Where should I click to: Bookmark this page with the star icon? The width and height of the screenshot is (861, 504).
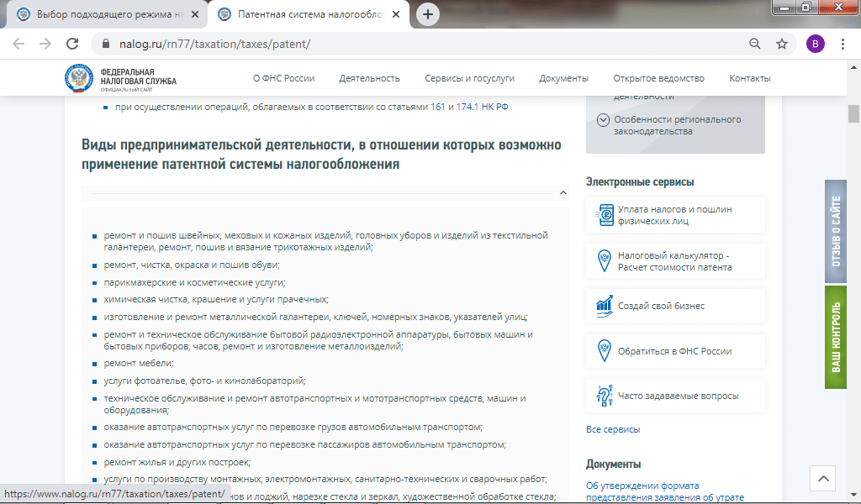coord(781,44)
